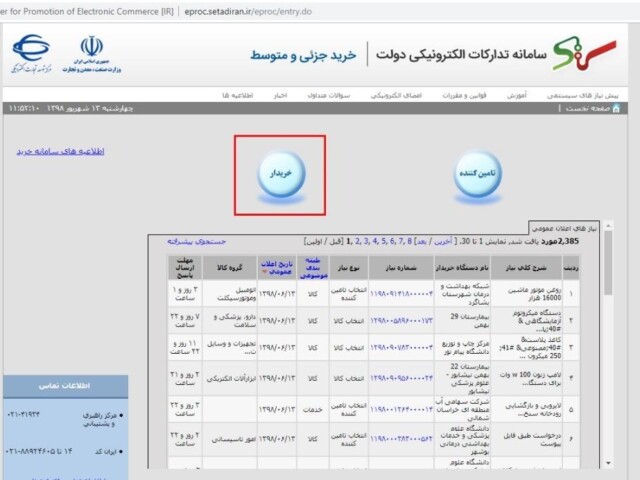This screenshot has height=480, width=640.
Task: Click the Ministry of Industry emblem
Action: pos(92,53)
